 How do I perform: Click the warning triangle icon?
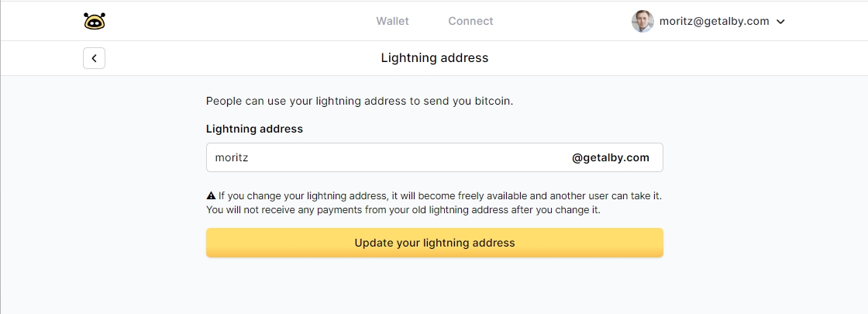click(x=211, y=196)
